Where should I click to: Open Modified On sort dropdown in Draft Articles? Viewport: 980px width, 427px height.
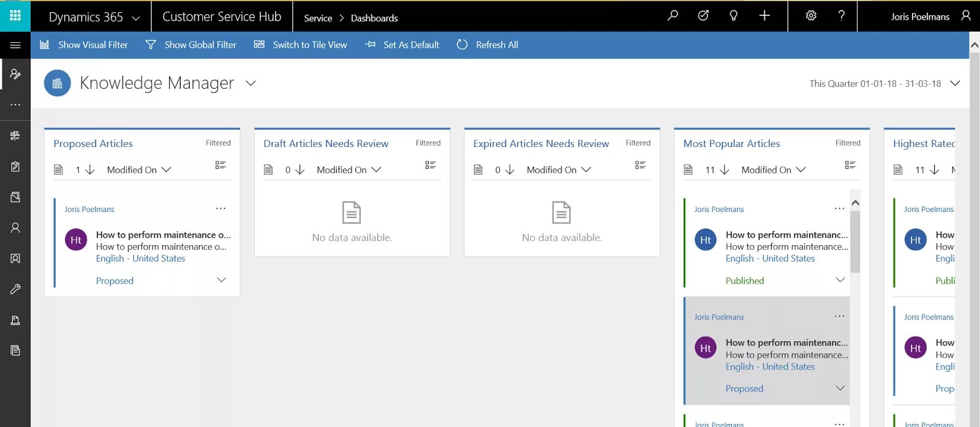(x=349, y=170)
